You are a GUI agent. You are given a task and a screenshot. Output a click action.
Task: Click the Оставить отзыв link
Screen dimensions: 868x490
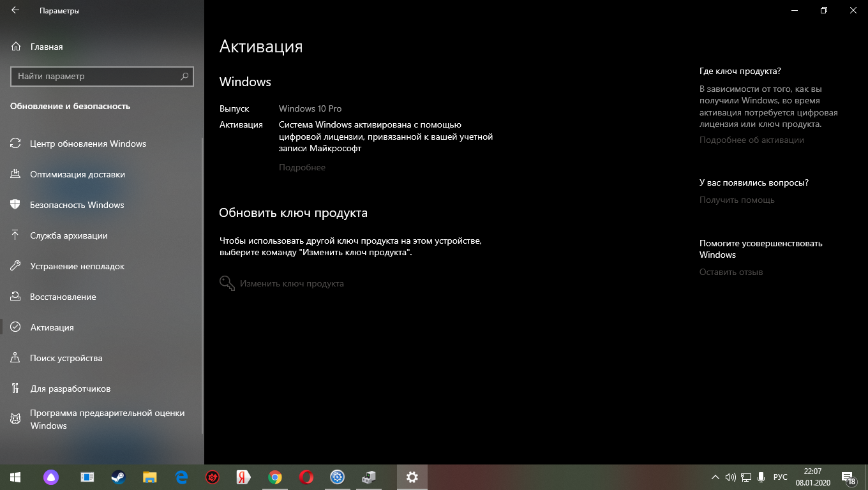731,272
